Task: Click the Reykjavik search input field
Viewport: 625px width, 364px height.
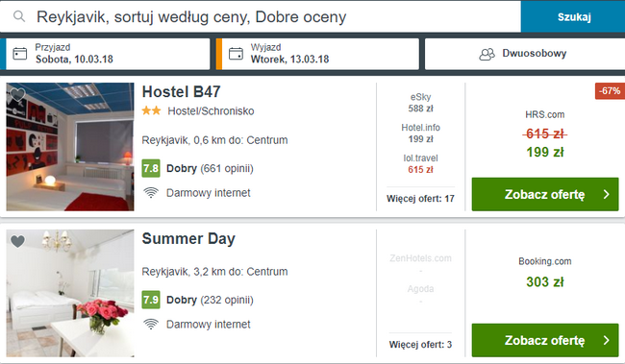Action: (261, 16)
